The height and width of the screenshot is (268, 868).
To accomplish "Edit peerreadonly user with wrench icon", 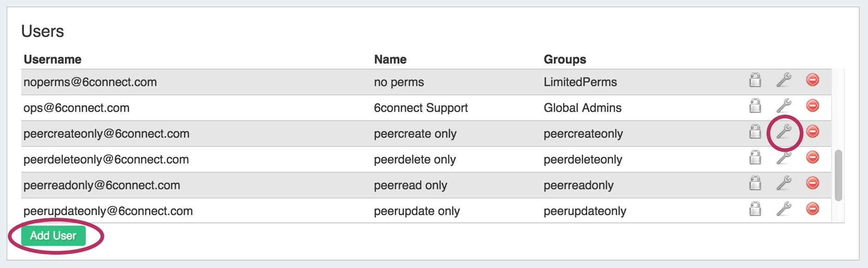I will coord(784,183).
